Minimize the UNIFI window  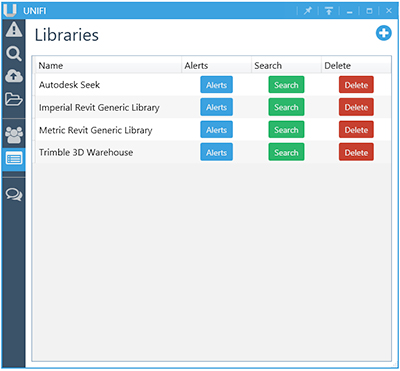coord(349,11)
